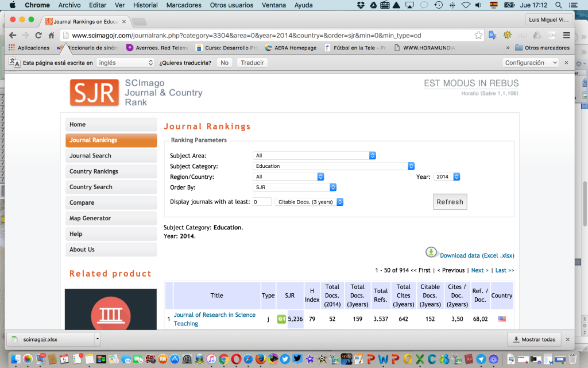
Task: Open the translation language dropdown showing inglés
Action: point(125,63)
